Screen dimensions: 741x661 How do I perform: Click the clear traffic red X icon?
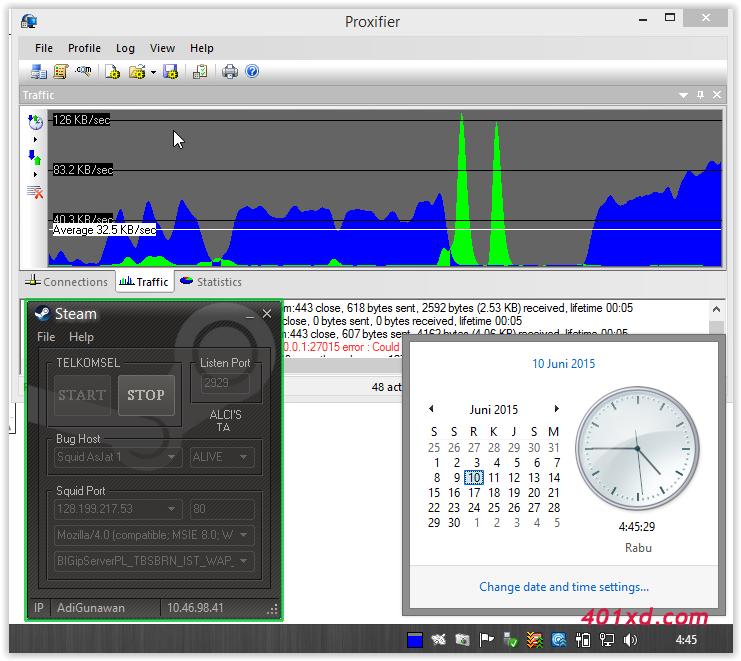coord(36,191)
